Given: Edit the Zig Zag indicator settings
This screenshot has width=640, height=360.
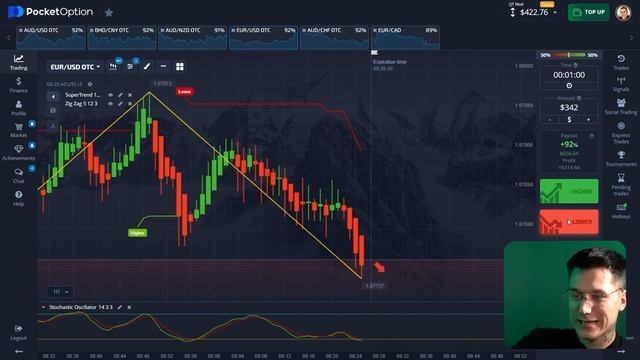Looking at the screenshot, I should click(120, 104).
